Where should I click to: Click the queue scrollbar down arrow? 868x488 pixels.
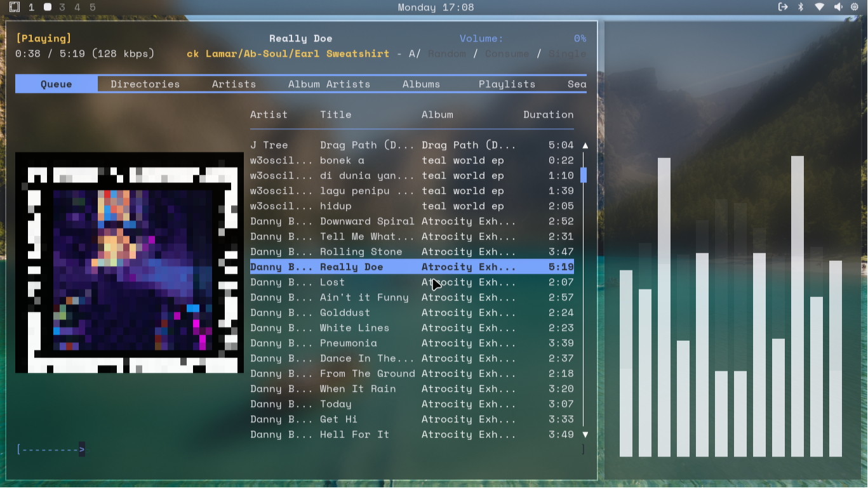(x=585, y=435)
